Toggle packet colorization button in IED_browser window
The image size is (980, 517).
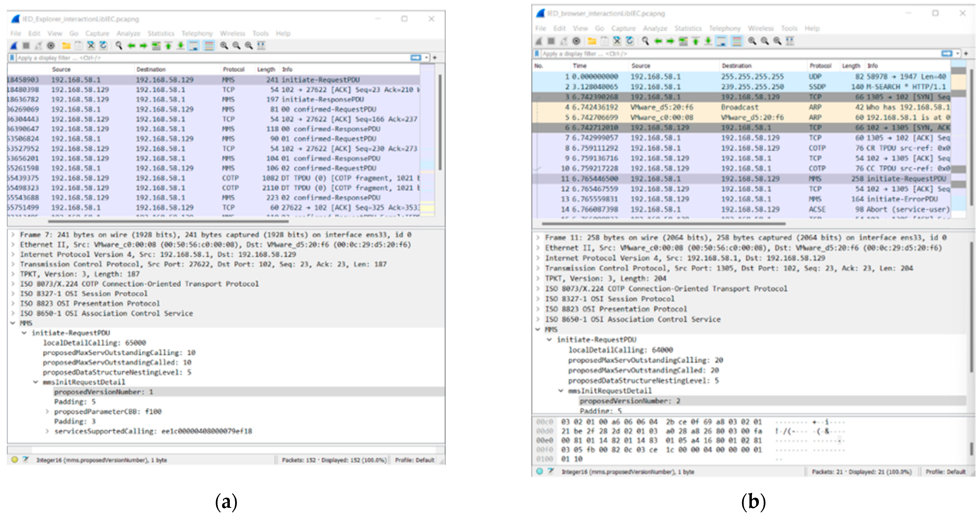pyautogui.click(x=737, y=41)
